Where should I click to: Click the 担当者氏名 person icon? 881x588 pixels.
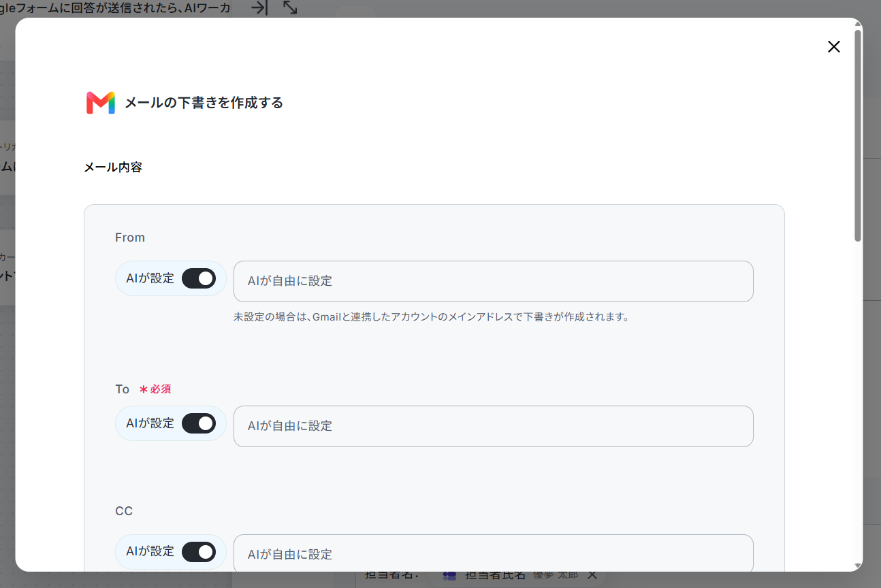449,575
